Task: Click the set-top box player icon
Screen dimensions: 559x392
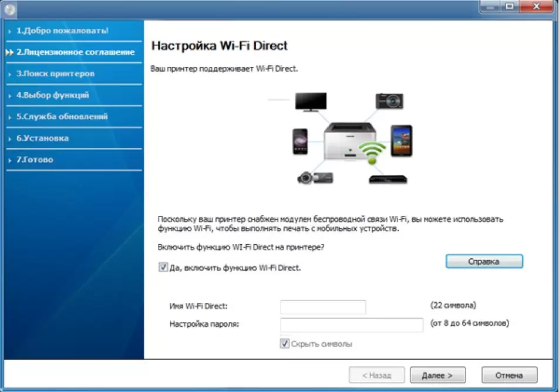Action: click(x=387, y=178)
